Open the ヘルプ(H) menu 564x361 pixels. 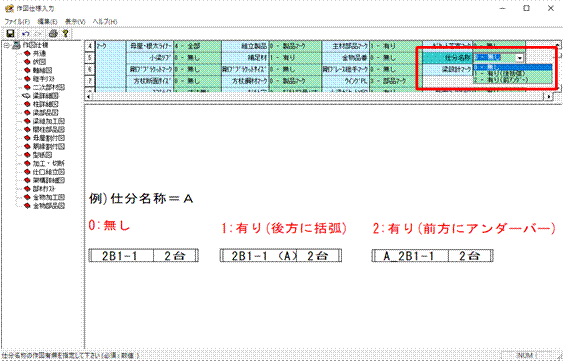[x=105, y=22]
